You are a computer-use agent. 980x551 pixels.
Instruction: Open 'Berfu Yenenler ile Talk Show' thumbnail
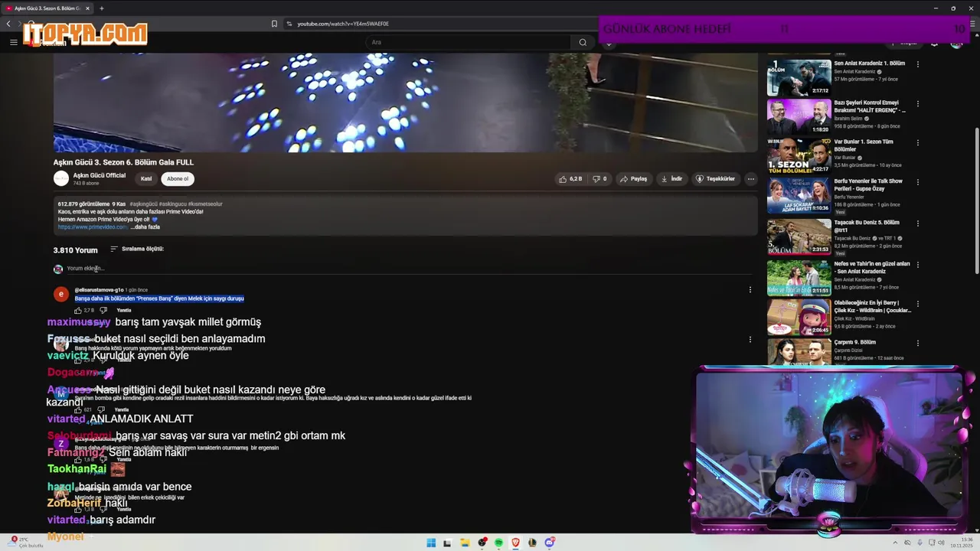point(799,195)
